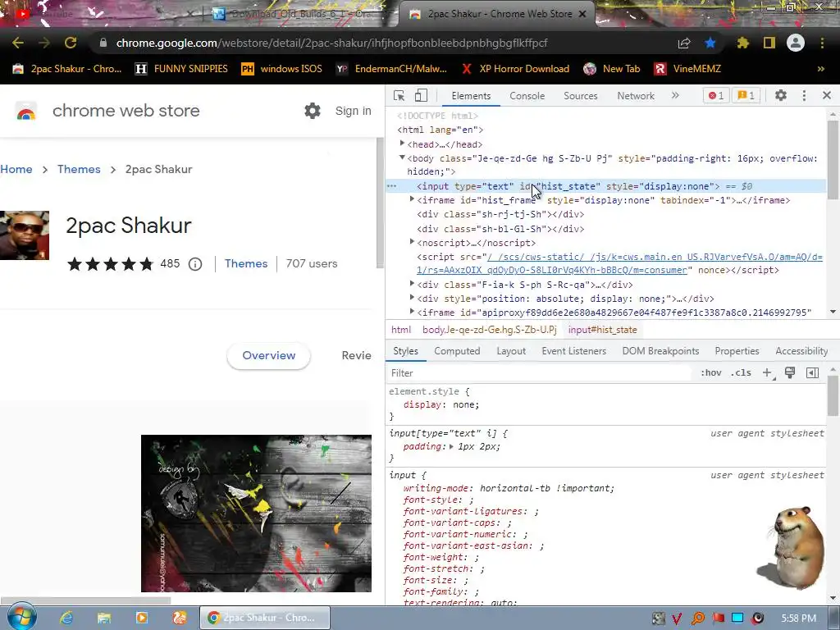The height and width of the screenshot is (630, 840).
Task: Switch to the Elements panel tab
Action: 471,96
